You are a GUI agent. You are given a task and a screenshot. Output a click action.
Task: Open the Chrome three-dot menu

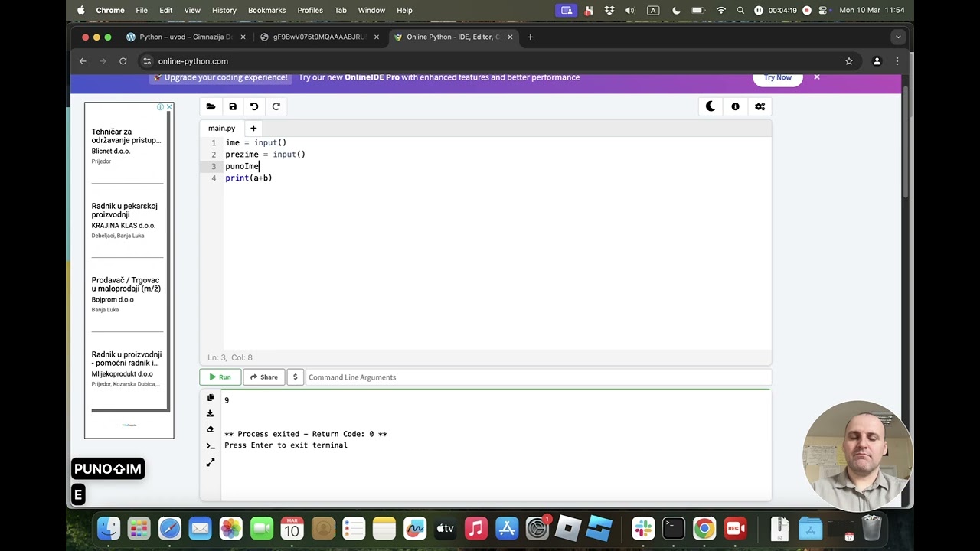coord(897,61)
